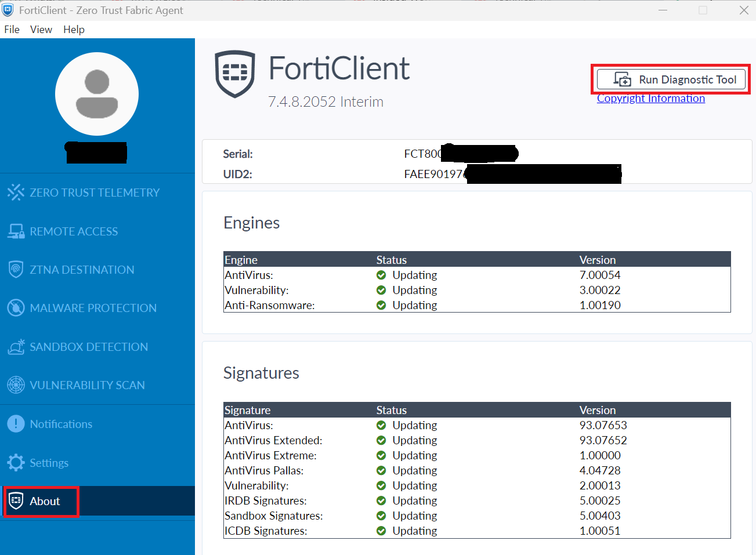The width and height of the screenshot is (756, 555).
Task: Open the View menu
Action: click(x=41, y=30)
